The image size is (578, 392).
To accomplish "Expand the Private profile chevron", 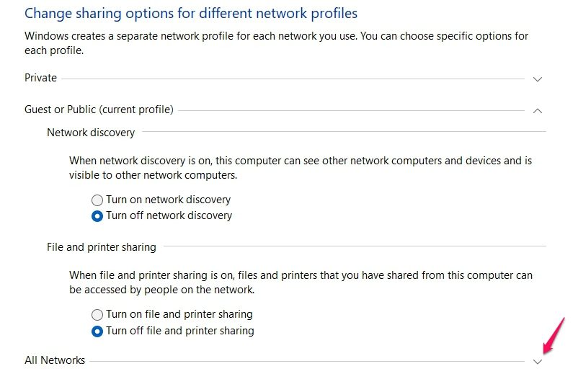I will tap(537, 79).
